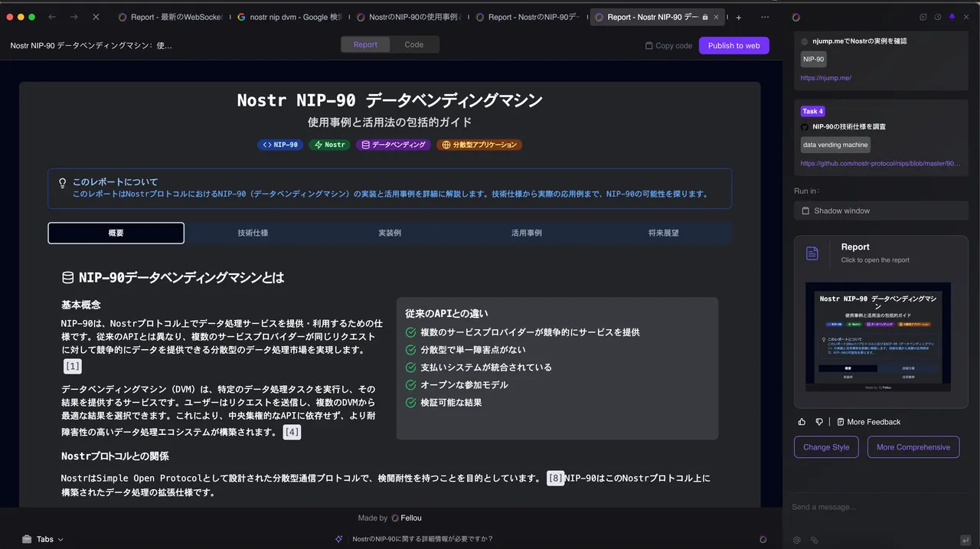The width and height of the screenshot is (980, 549).
Task: Switch to the Report view toggle
Action: click(365, 44)
